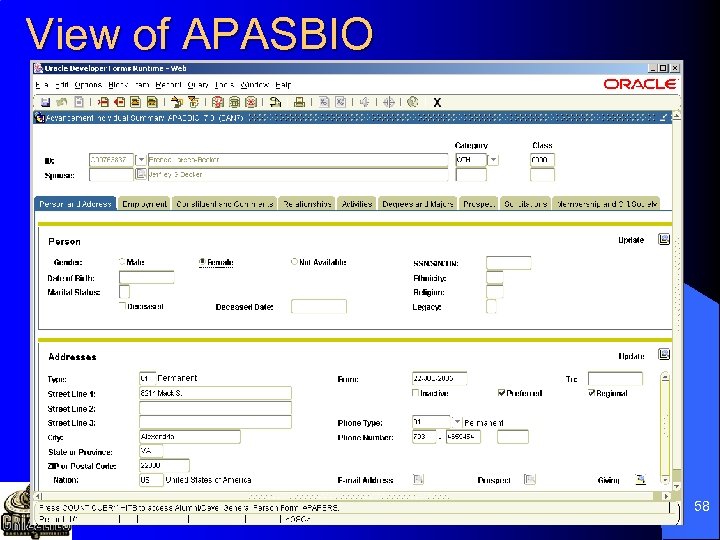Select the Person and Address tab
The width and height of the screenshot is (720, 540).
[75, 204]
